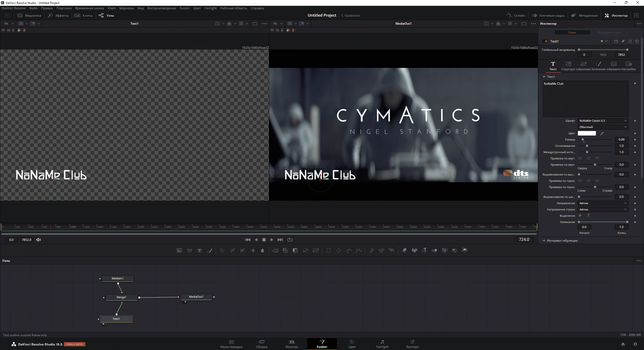This screenshot has height=350, width=644.
Task: Pick a text color with the eyedropper
Action: (x=602, y=134)
